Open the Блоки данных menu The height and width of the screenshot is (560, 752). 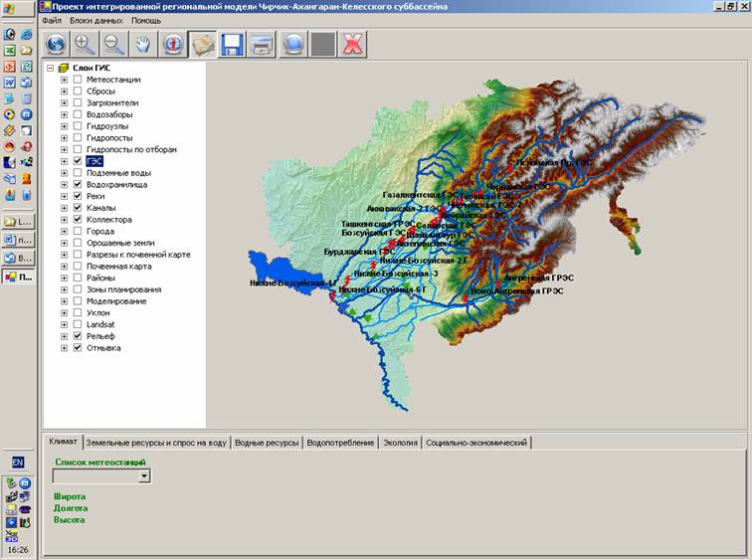(x=96, y=20)
